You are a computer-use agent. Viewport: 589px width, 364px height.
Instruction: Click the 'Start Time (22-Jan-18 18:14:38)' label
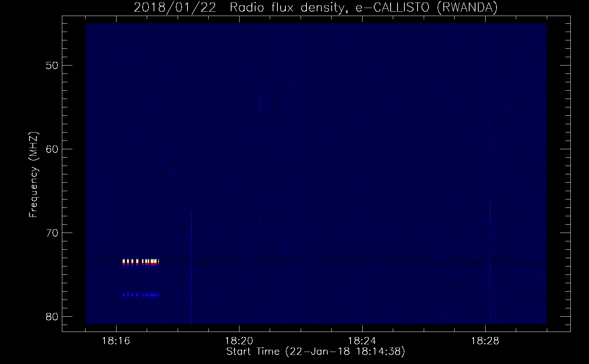click(x=316, y=352)
